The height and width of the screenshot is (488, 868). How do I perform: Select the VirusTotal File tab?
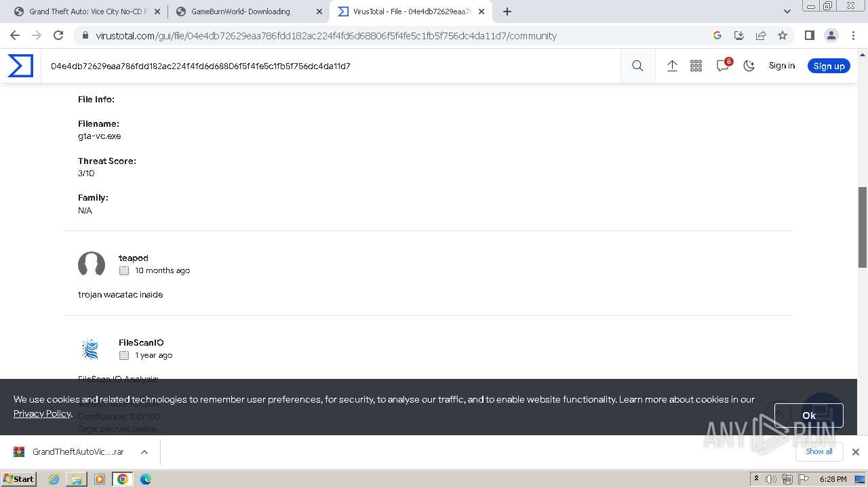pos(412,12)
